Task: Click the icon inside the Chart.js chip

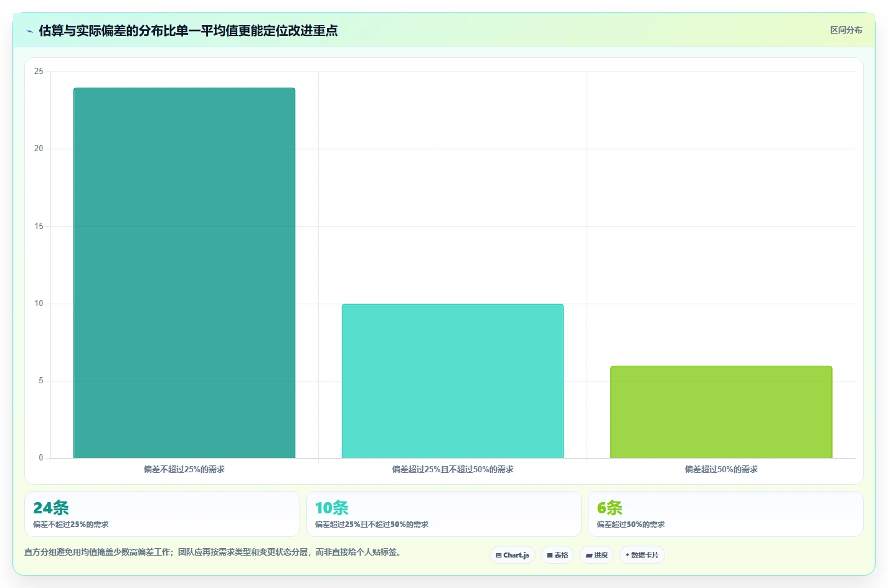Action: pos(499,555)
